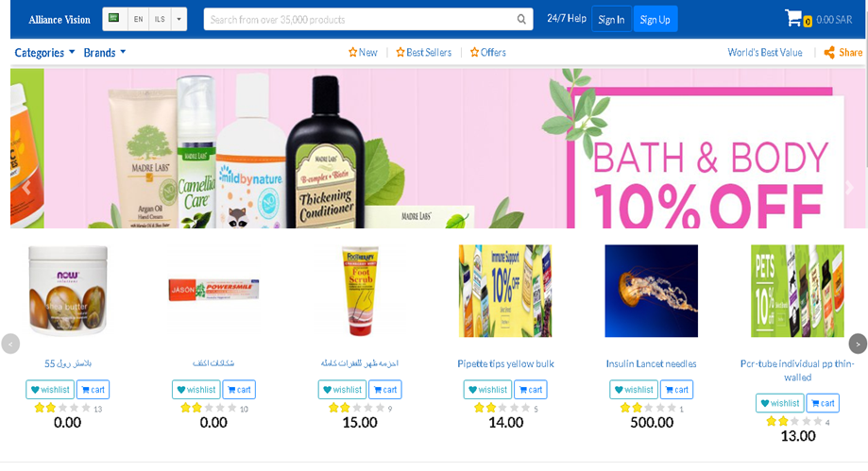This screenshot has width=868, height=471.
Task: Switch language to EN
Action: (139, 20)
